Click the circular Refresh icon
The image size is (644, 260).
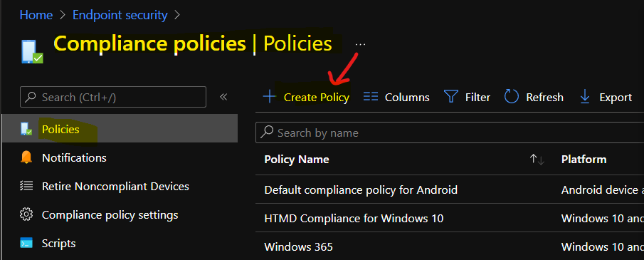[x=512, y=97]
